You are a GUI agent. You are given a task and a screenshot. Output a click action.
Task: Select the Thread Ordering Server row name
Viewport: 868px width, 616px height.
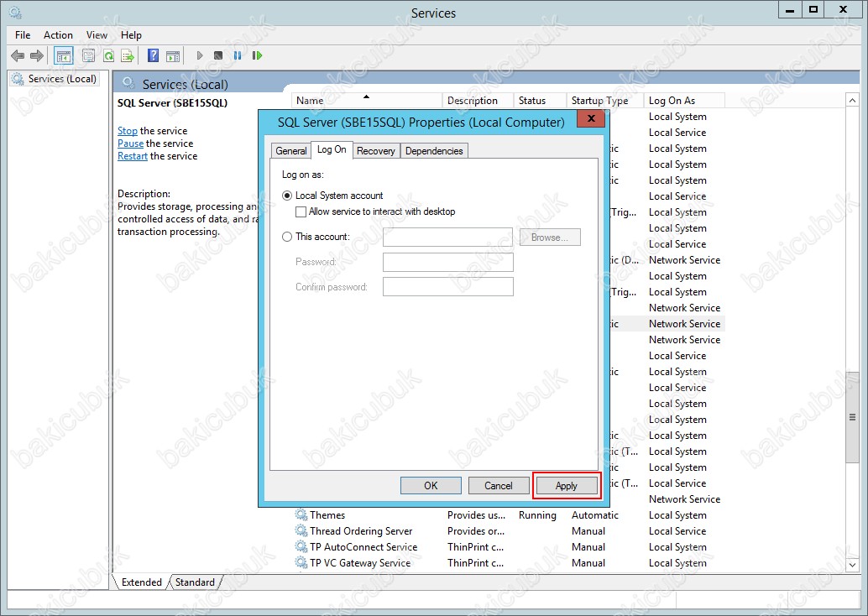click(x=361, y=530)
